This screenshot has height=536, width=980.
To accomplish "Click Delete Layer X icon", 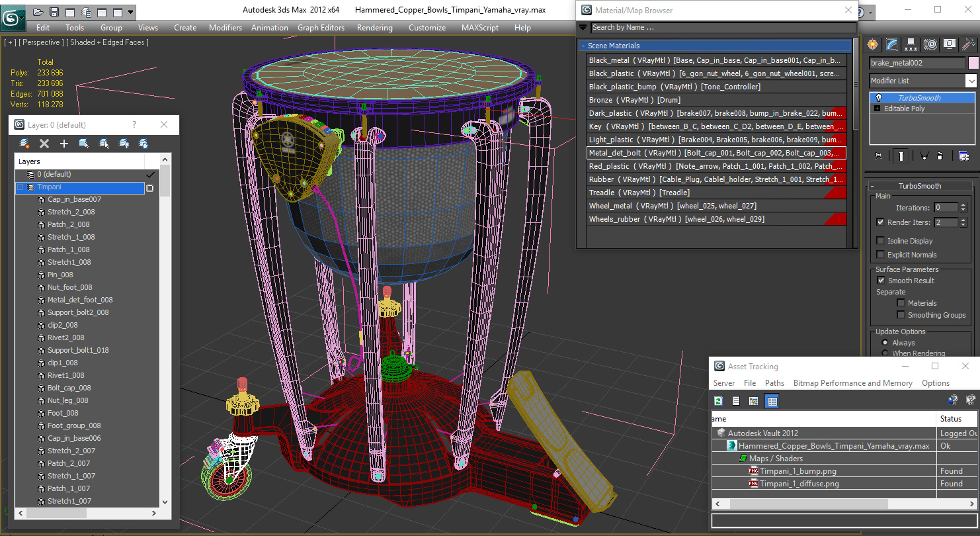I will (44, 144).
